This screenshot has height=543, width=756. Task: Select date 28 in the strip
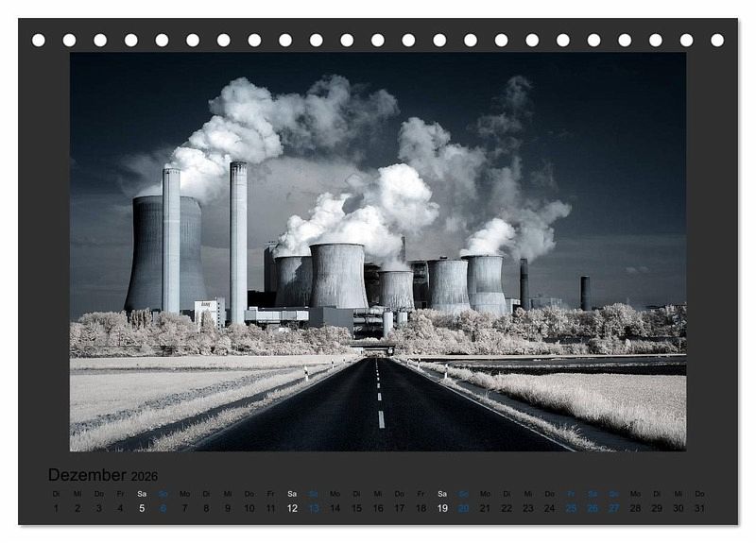(x=635, y=508)
